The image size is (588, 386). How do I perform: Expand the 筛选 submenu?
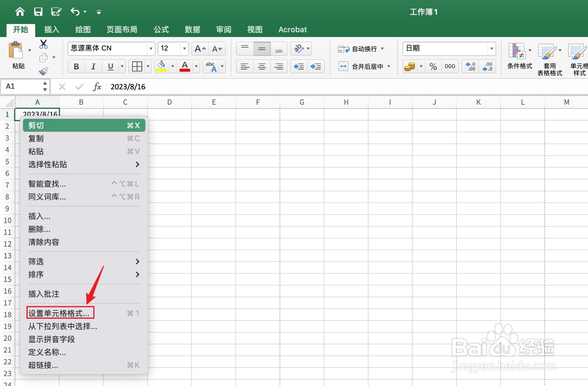coord(84,261)
